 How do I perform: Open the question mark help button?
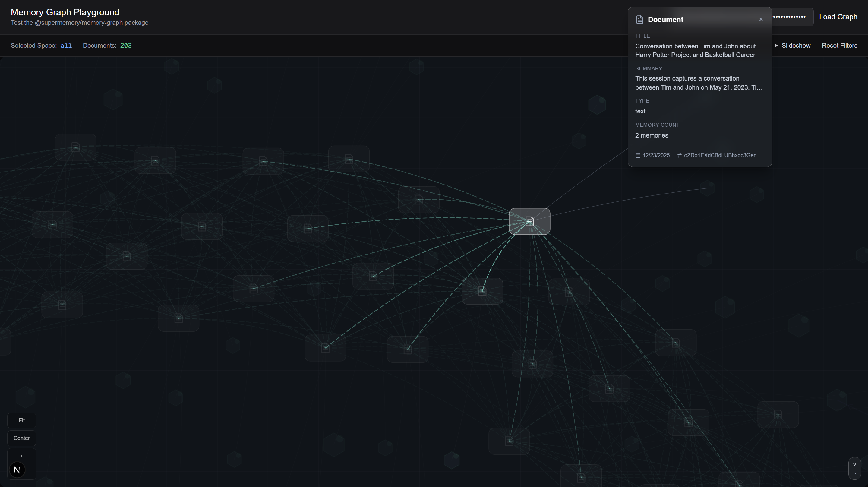854,465
